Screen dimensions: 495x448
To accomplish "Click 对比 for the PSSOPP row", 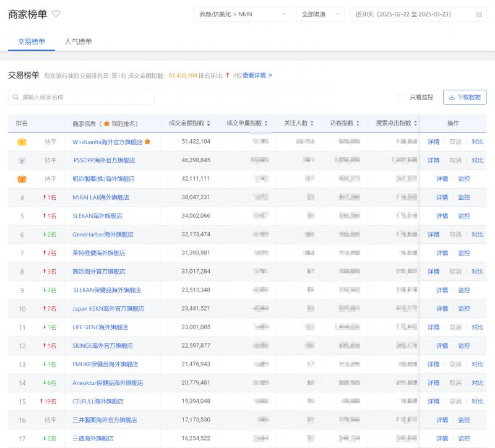I will point(477,160).
